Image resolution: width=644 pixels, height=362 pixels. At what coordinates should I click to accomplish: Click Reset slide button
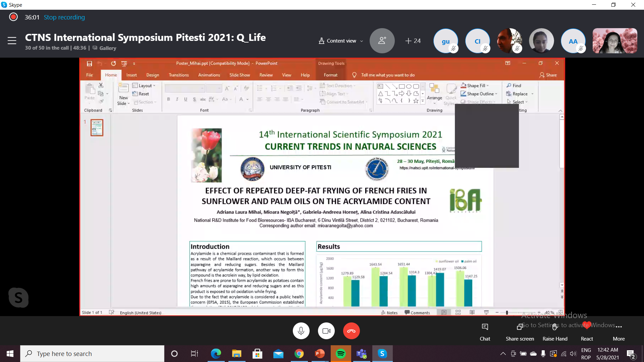coord(141,94)
